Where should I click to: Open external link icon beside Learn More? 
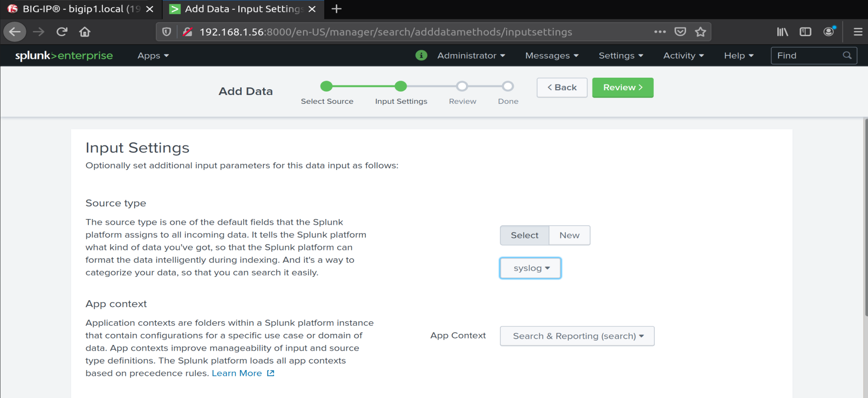[271, 373]
